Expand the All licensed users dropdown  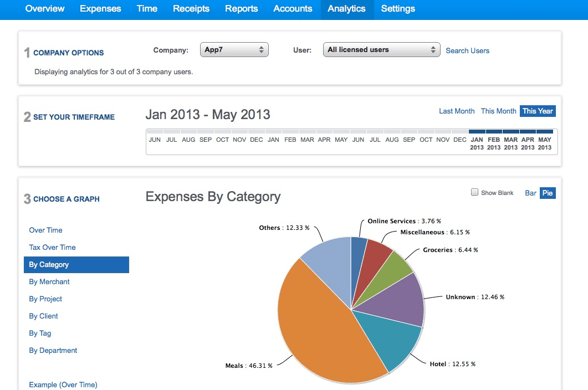point(381,50)
